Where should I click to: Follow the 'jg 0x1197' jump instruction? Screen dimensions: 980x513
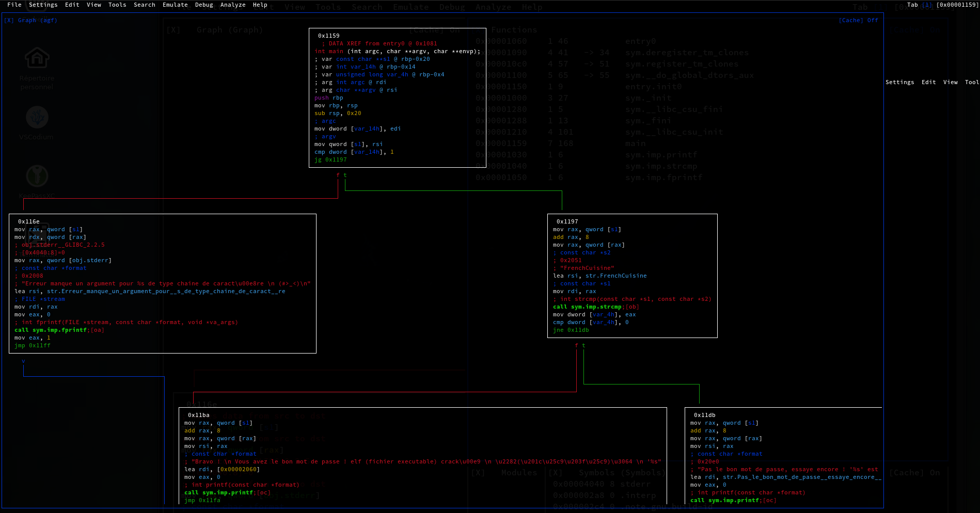[330, 159]
